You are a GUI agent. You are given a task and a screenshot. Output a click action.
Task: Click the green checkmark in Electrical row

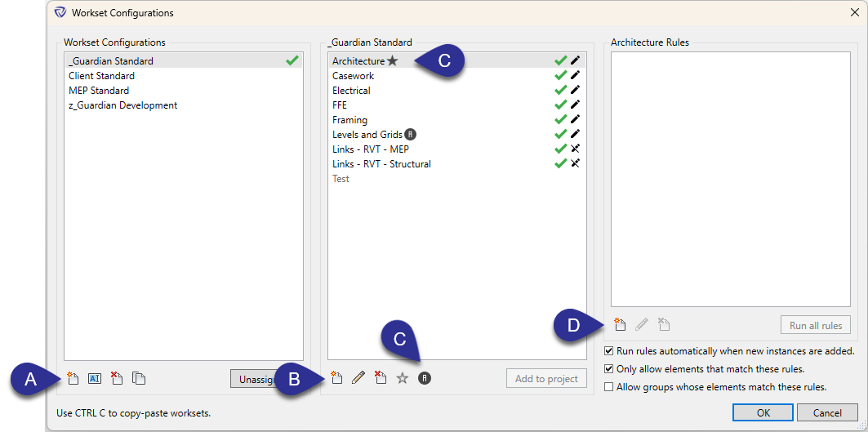tap(561, 89)
